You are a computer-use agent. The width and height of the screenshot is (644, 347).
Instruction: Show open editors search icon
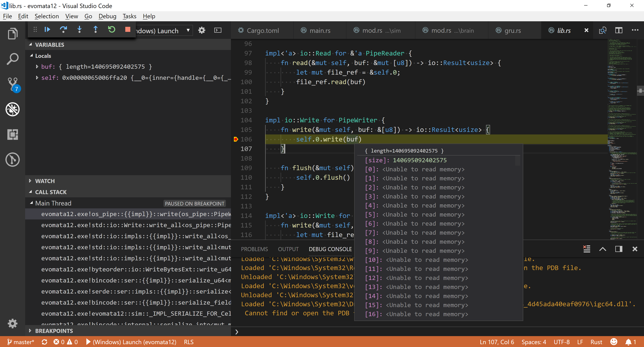(x=603, y=31)
